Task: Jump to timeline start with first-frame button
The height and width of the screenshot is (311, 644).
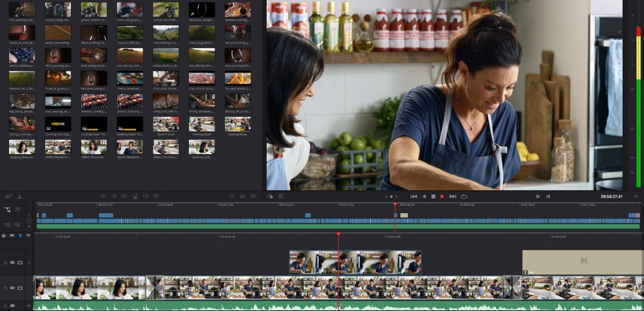Action: [413, 196]
